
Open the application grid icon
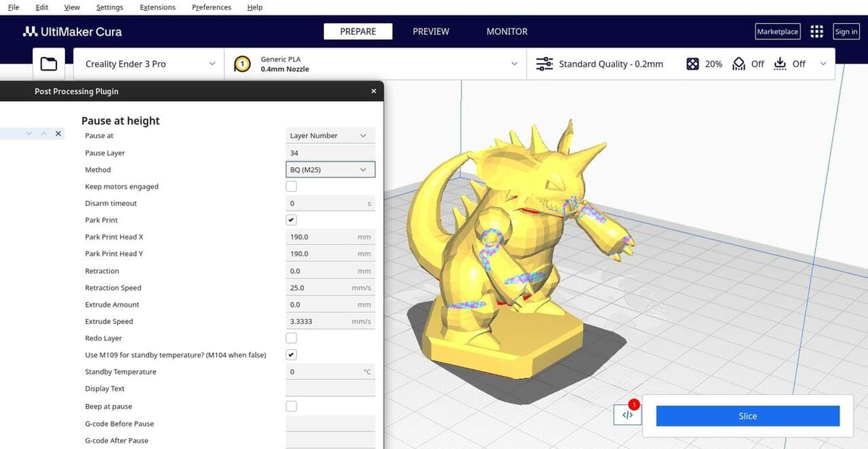pos(817,32)
